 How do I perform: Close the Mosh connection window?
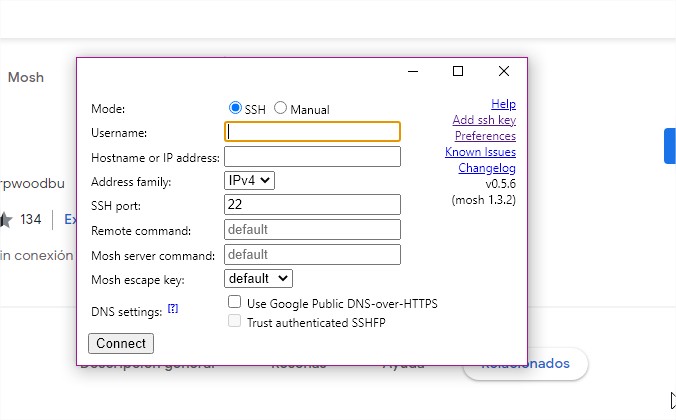pos(504,71)
